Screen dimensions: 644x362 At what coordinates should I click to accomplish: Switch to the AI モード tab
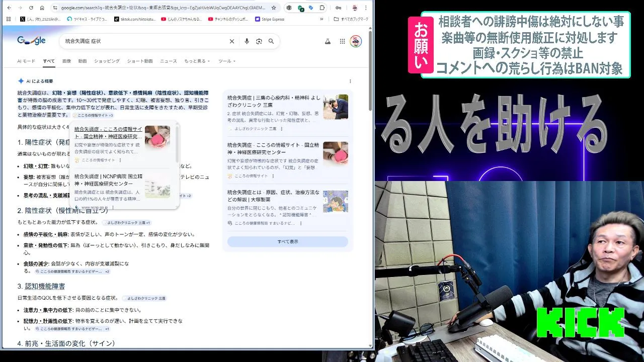pyautogui.click(x=26, y=61)
